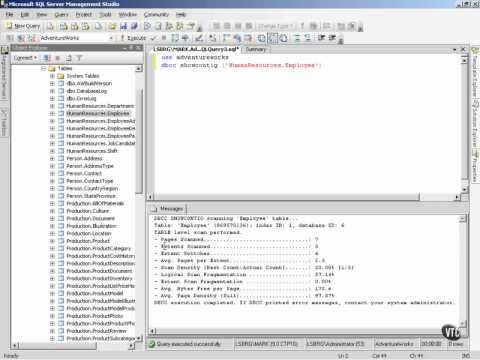Parse the query with the checkmark icon

153,38
